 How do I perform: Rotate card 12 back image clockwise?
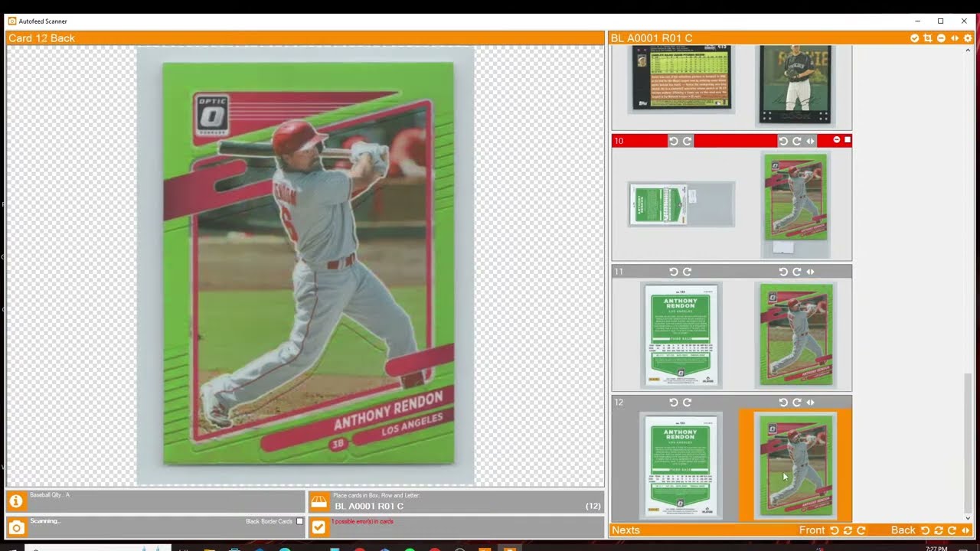(x=687, y=403)
